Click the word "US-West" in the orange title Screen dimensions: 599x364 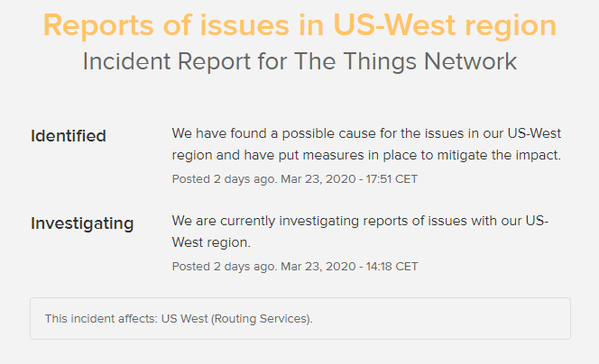[x=394, y=25]
